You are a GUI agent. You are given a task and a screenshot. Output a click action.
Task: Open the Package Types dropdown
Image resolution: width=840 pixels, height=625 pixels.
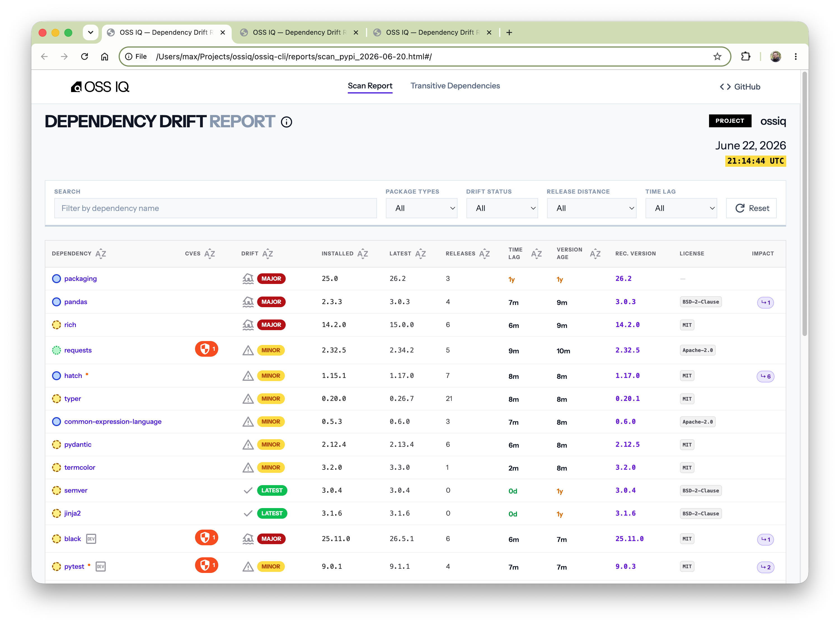[421, 208]
